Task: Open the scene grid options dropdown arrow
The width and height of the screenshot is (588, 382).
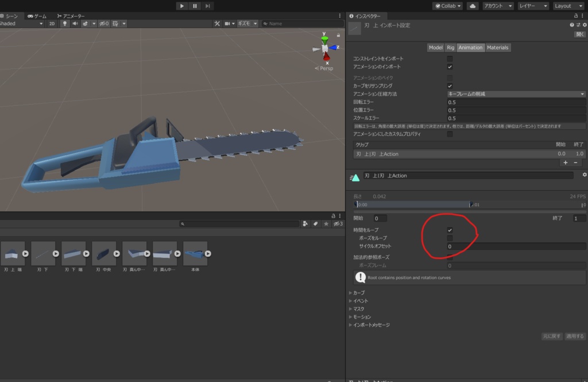Action: pos(124,24)
